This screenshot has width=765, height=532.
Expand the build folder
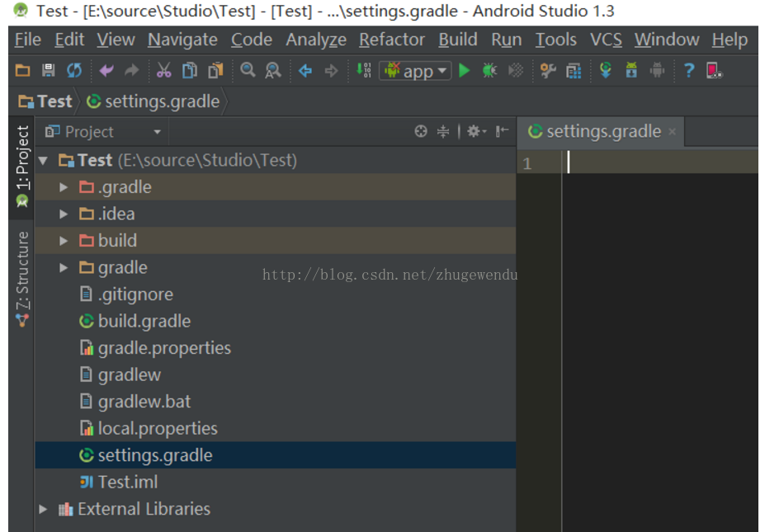[64, 241]
